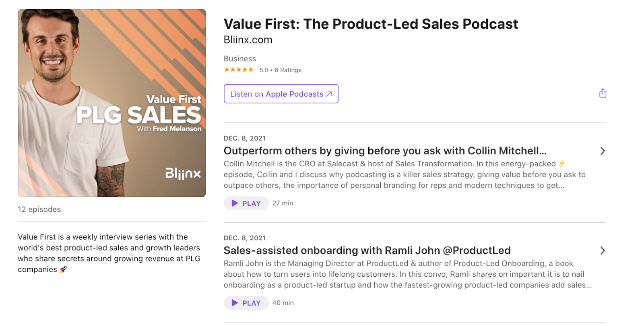Open 'Sales-assisted onboarding with Ramli John' title

point(367,250)
